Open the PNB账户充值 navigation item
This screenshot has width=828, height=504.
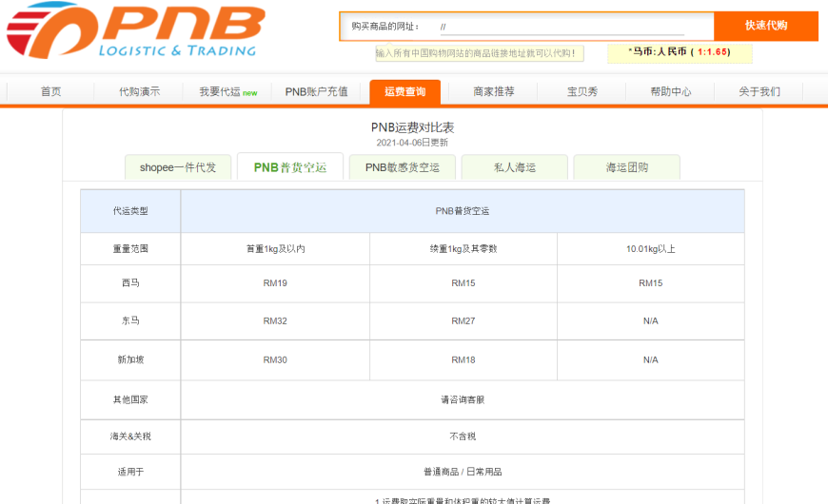coord(316,92)
